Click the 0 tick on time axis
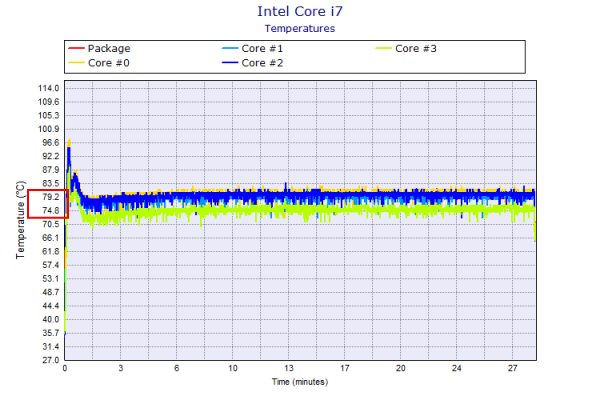Image resolution: width=600 pixels, height=400 pixels. pyautogui.click(x=65, y=368)
